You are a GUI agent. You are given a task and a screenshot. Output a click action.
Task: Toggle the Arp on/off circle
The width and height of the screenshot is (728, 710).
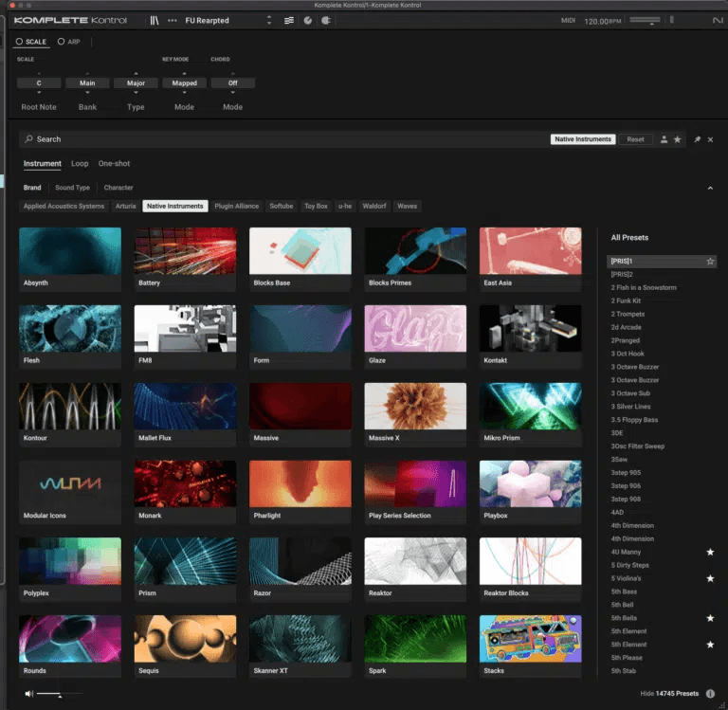[61, 42]
